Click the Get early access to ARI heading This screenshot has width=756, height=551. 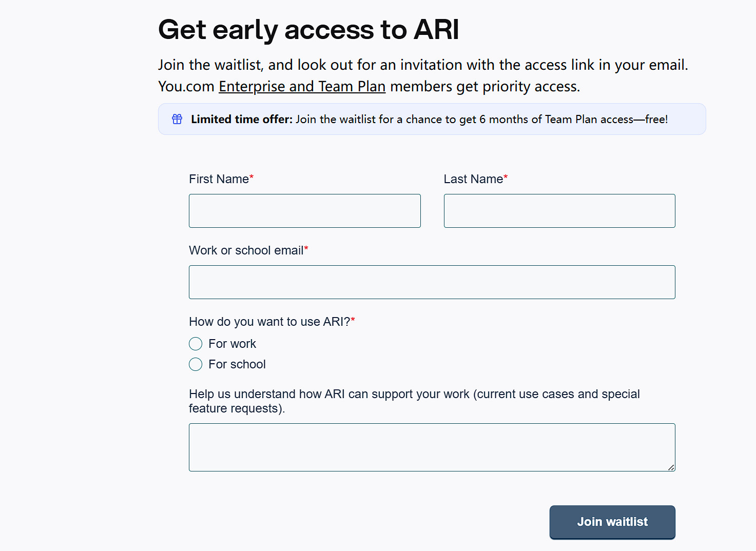click(308, 30)
